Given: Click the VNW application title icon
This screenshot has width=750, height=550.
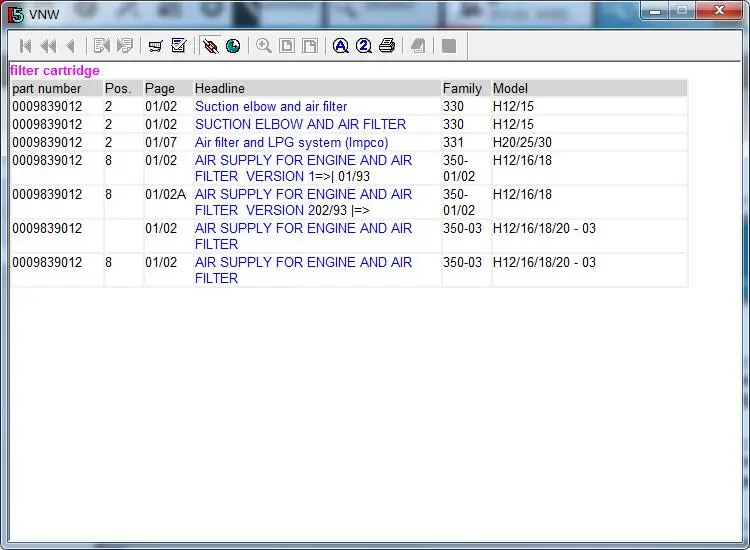Looking at the screenshot, I should click(x=16, y=14).
